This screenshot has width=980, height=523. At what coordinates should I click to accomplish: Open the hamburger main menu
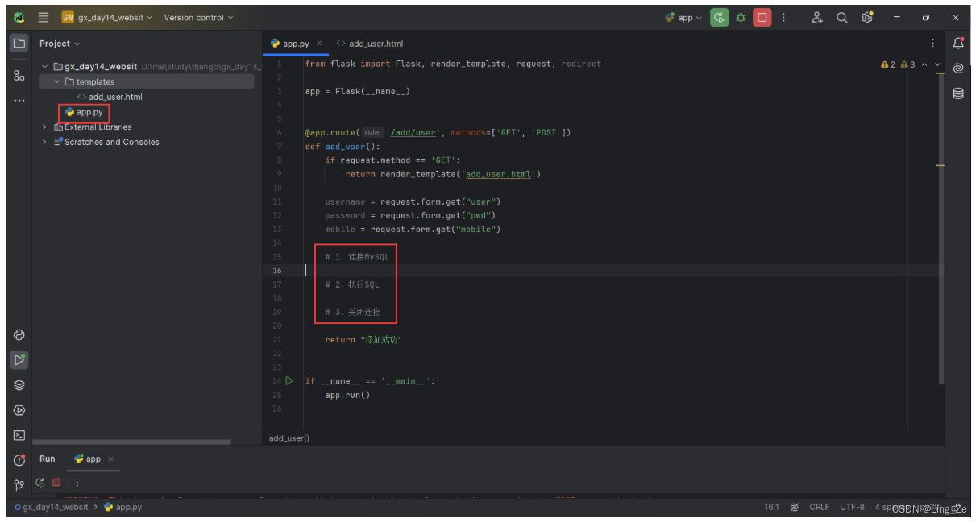click(x=44, y=17)
